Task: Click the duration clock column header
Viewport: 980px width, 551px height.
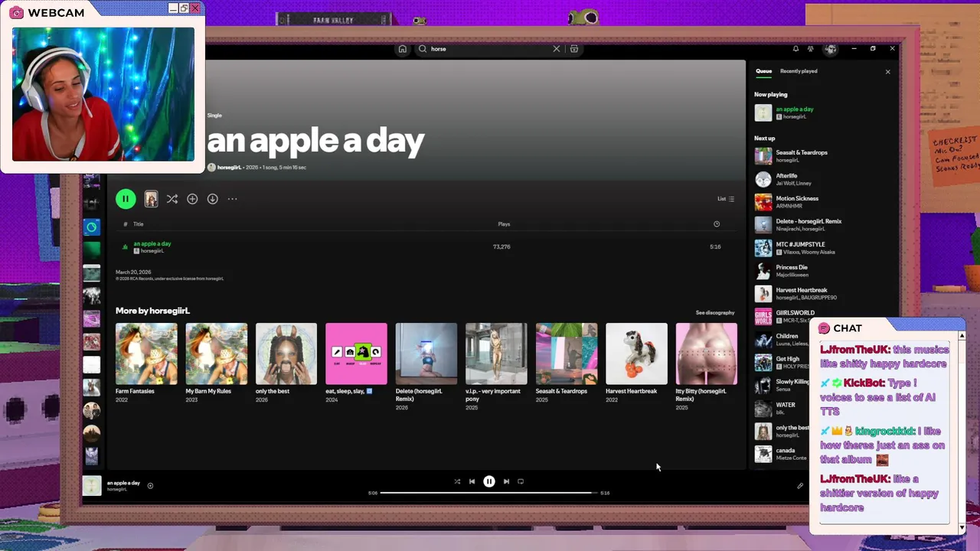Action: tap(717, 224)
